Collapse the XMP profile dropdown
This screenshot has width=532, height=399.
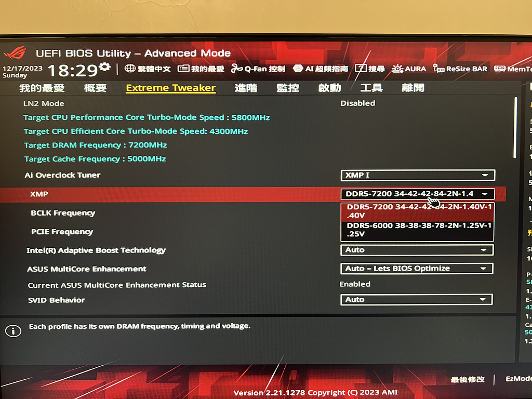(417, 194)
